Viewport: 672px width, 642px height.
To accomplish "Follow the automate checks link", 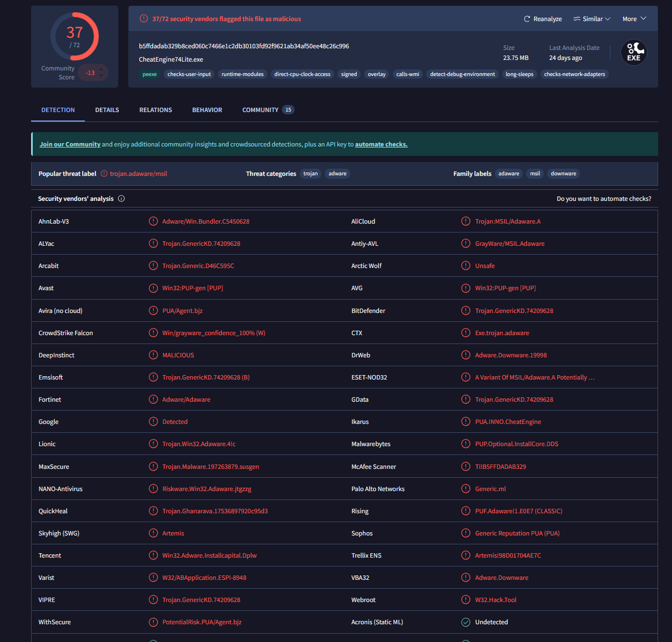I will pyautogui.click(x=381, y=144).
